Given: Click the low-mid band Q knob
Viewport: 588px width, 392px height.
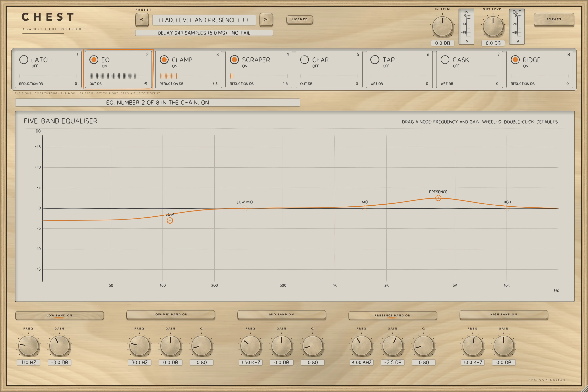Looking at the screenshot, I should (x=202, y=346).
